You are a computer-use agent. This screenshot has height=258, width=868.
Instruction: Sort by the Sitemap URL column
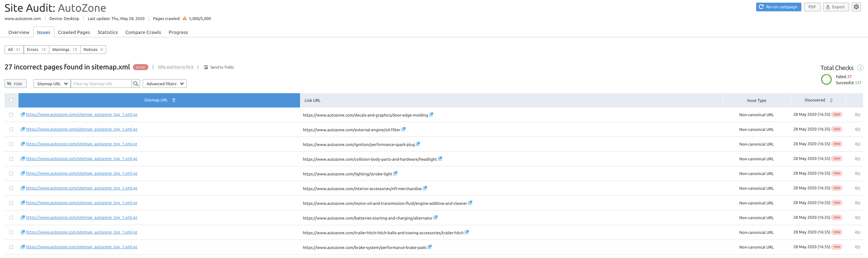click(x=159, y=100)
